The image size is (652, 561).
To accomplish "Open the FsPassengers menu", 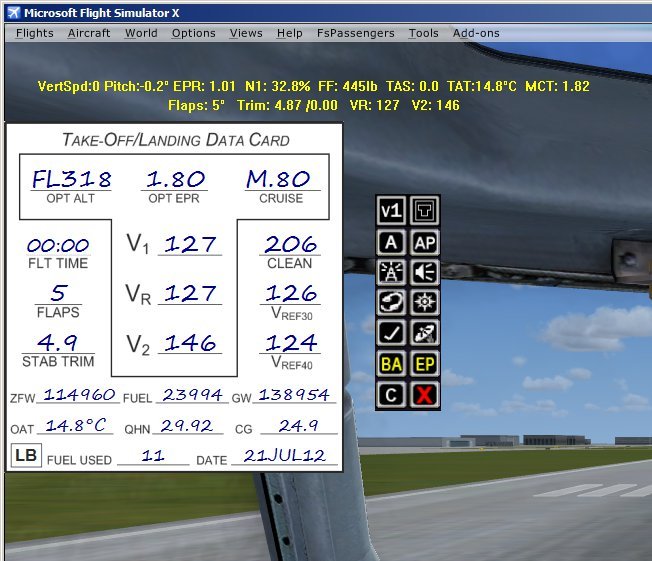I will (x=356, y=33).
